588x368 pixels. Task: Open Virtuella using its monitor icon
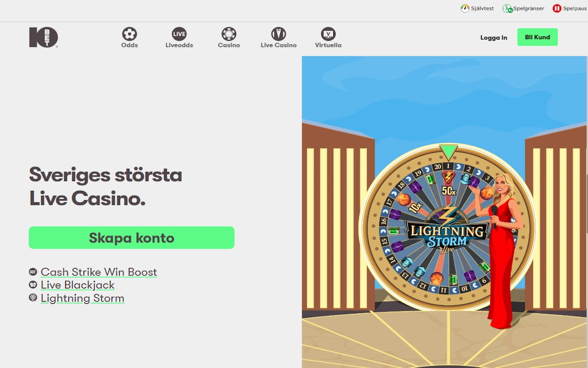327,34
